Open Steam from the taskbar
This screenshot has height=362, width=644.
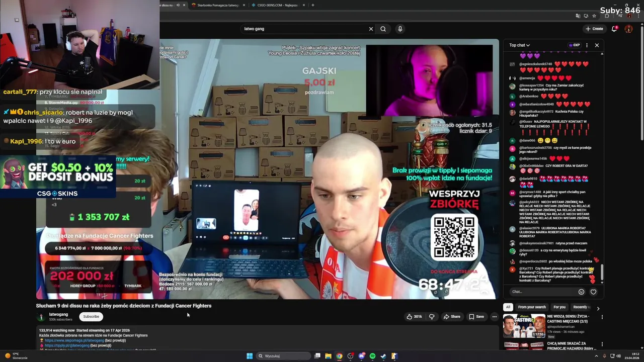coord(383,356)
